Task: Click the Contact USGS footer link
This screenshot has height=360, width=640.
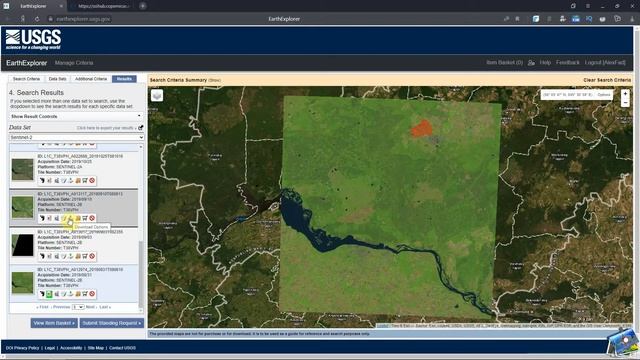Action: click(x=122, y=348)
